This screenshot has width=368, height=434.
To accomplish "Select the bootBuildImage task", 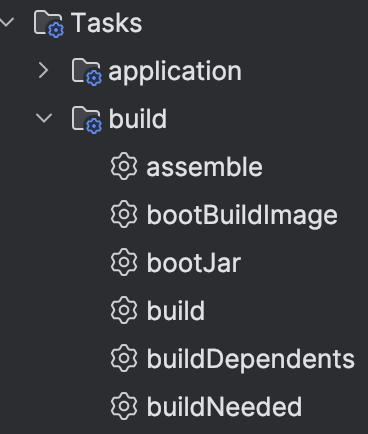I will click(x=242, y=216).
